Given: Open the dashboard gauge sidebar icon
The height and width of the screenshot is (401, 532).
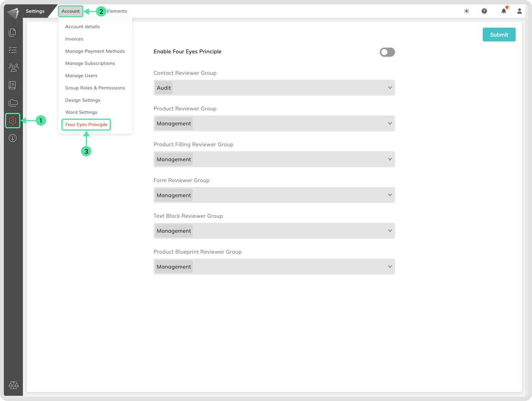Looking at the screenshot, I should (x=13, y=138).
